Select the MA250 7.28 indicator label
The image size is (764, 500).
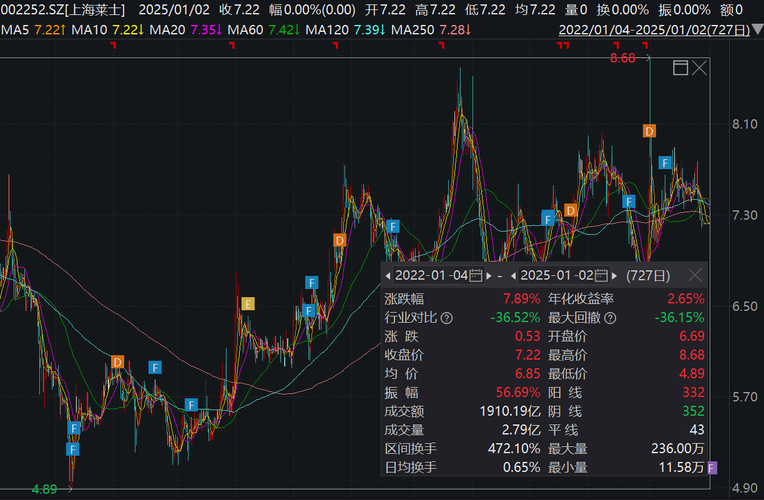(x=431, y=30)
